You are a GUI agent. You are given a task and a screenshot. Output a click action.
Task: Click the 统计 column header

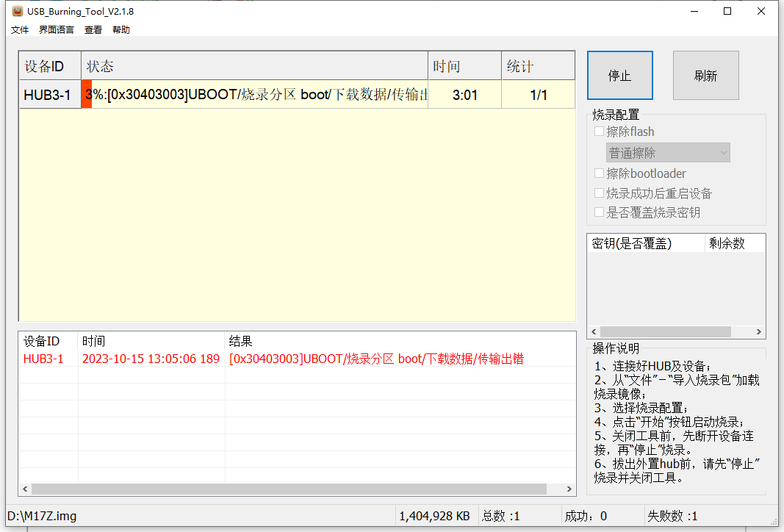[538, 66]
